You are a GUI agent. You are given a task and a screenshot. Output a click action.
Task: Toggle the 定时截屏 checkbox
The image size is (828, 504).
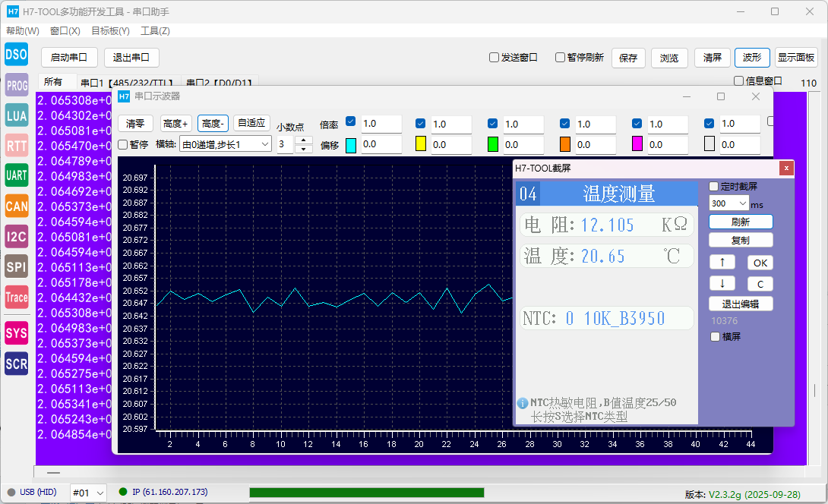(x=714, y=187)
